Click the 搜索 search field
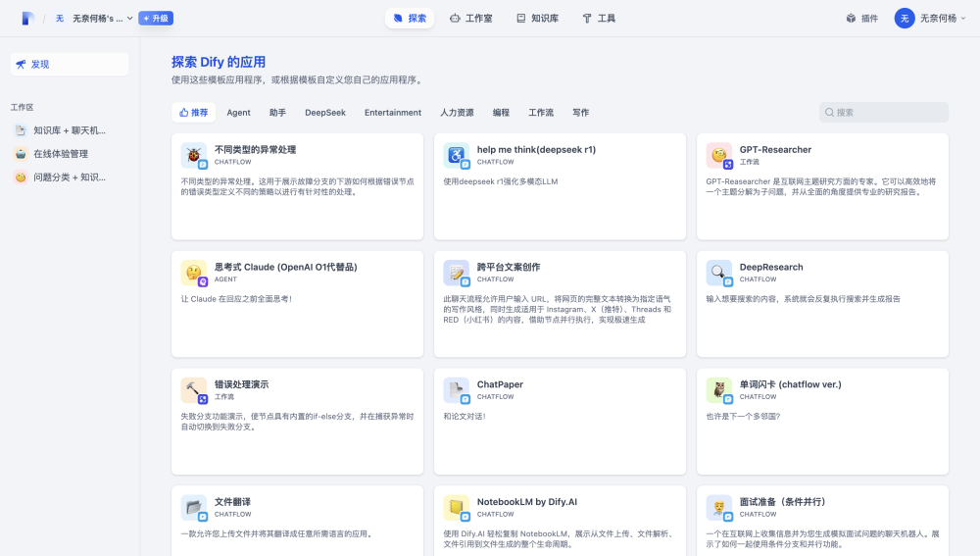This screenshot has height=556, width=980. 884,113
